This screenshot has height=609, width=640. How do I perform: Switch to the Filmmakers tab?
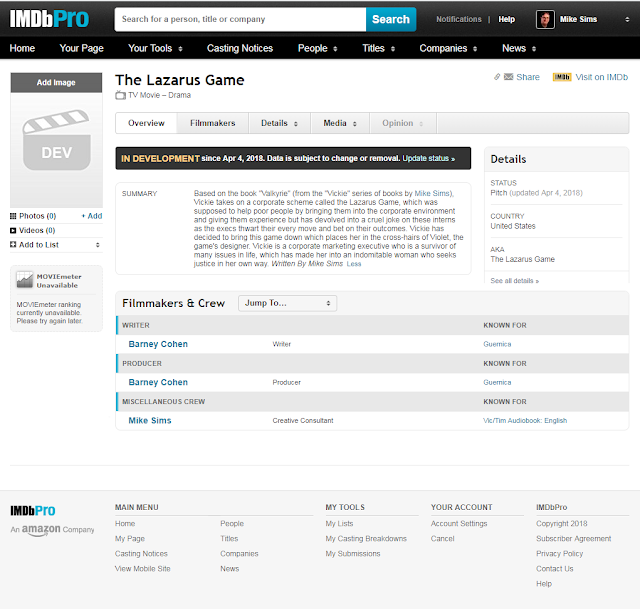pos(212,123)
